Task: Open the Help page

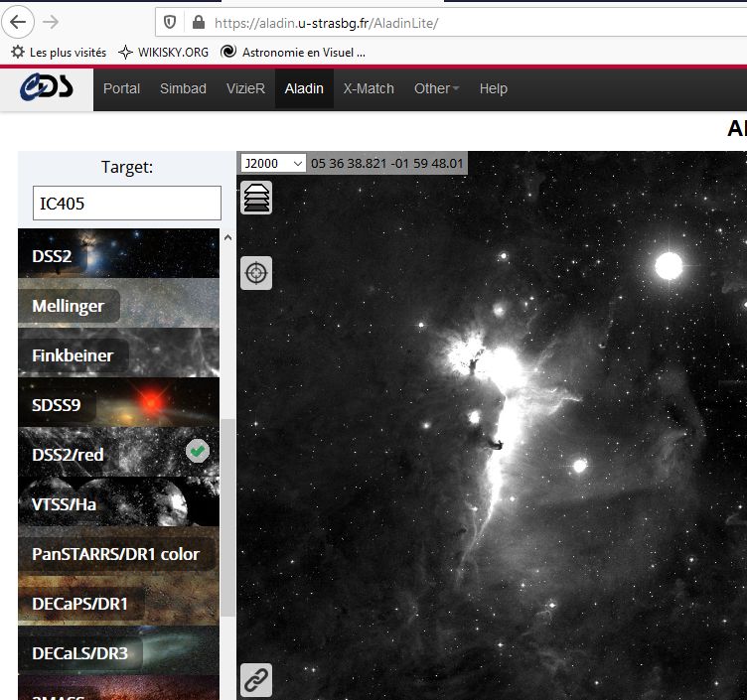Action: coord(493,89)
